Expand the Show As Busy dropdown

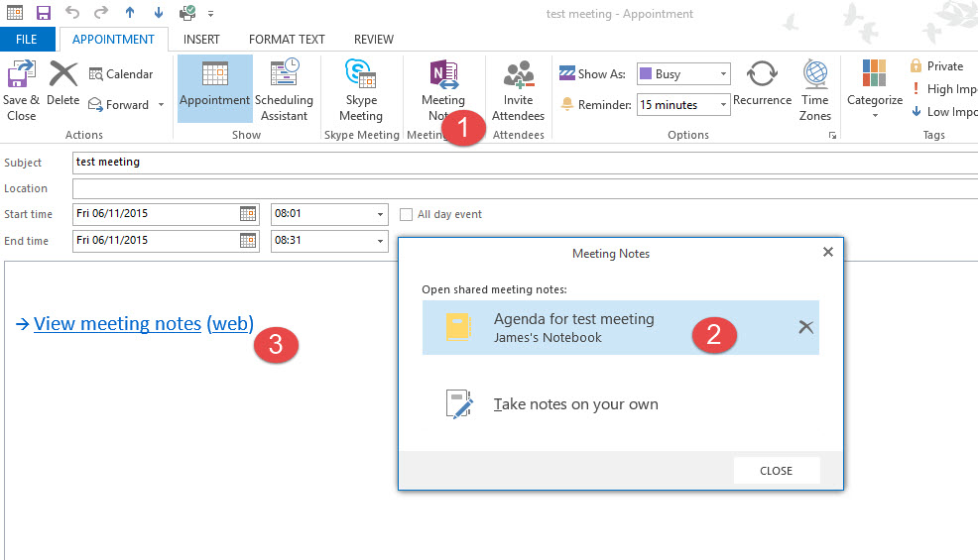(723, 74)
